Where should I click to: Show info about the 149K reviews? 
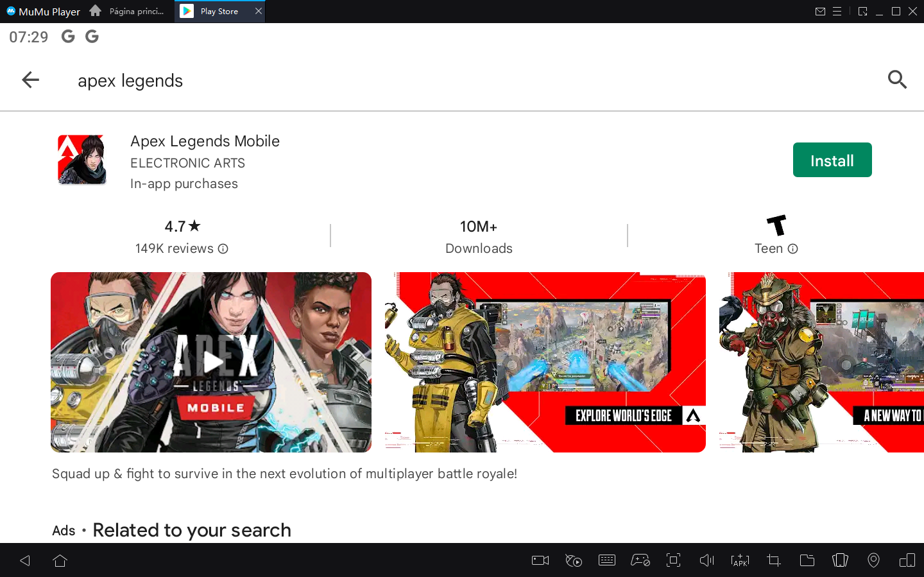[x=223, y=248]
